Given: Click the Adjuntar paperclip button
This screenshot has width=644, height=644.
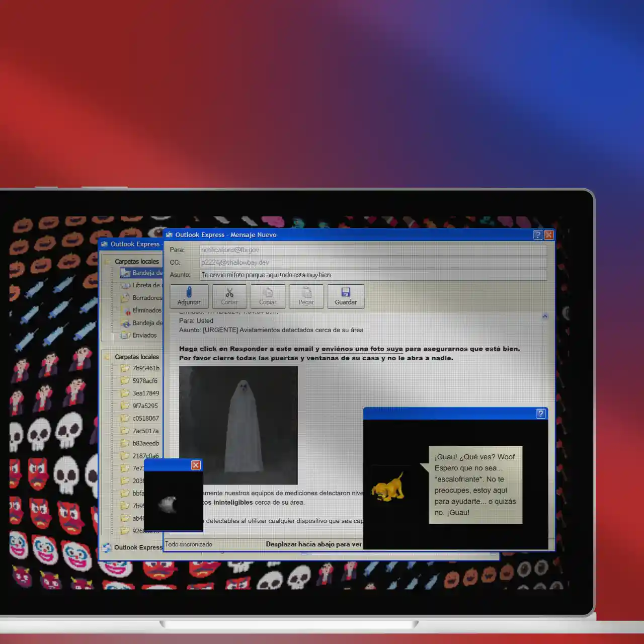Looking at the screenshot, I should coord(189,296).
